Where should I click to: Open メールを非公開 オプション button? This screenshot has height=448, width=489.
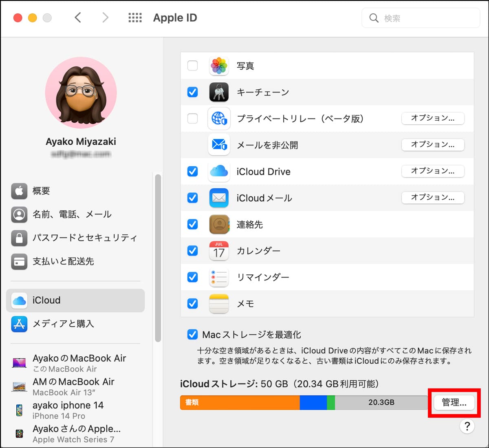click(x=433, y=145)
